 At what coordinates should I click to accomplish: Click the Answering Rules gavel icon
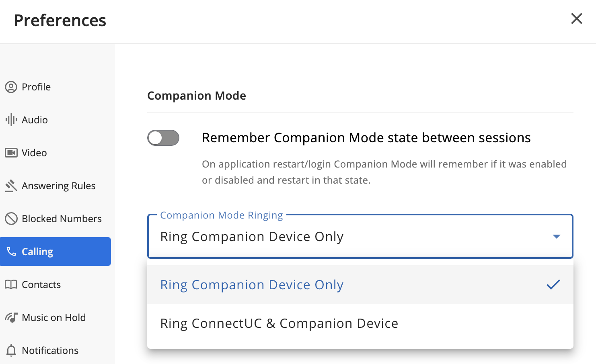tap(11, 186)
